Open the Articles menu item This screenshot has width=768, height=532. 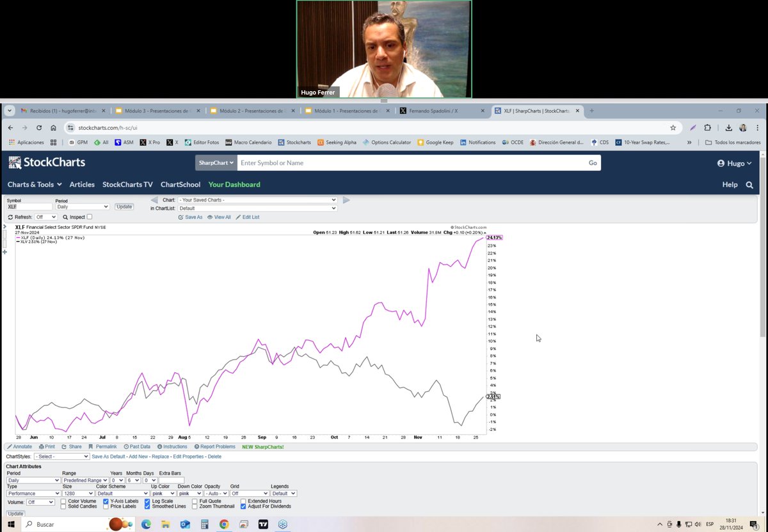click(x=82, y=185)
